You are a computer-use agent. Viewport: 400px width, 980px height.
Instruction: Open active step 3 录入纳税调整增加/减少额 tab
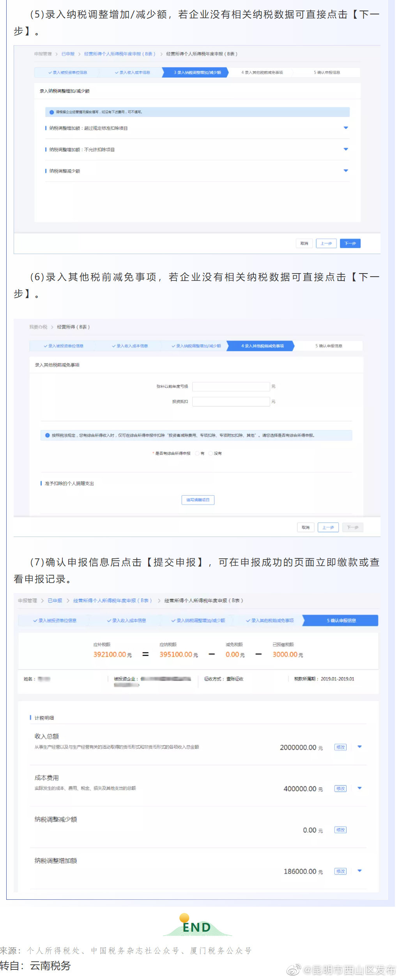(195, 72)
